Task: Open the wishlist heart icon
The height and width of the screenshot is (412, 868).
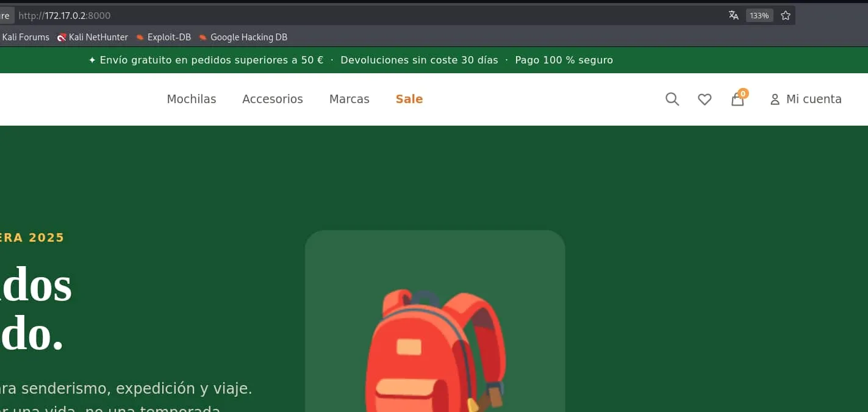Action: point(705,99)
